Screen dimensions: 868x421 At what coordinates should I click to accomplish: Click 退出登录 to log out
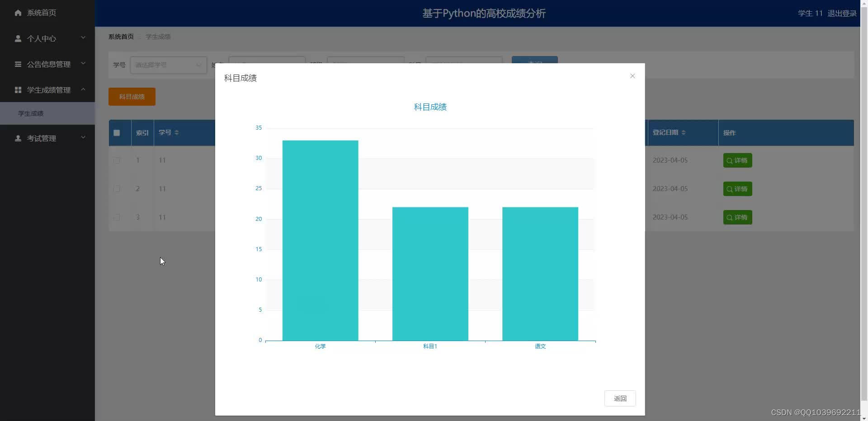click(x=842, y=13)
